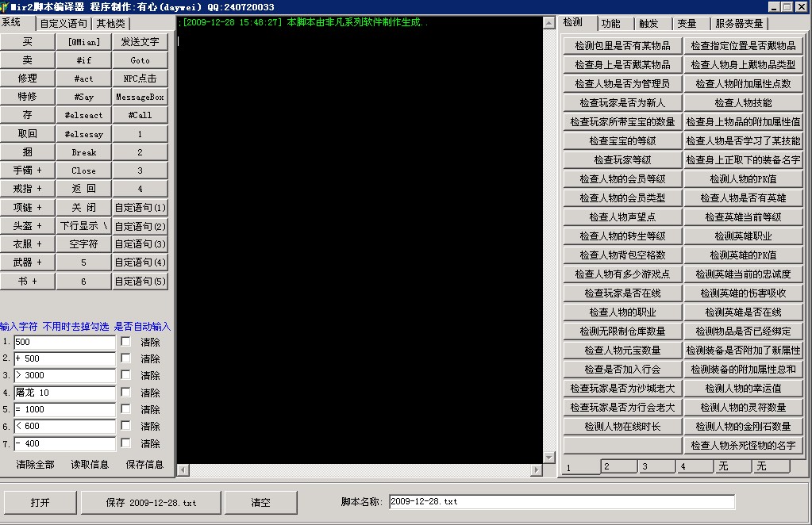Insert the #Say command
The height and width of the screenshot is (525, 812).
pos(83,96)
